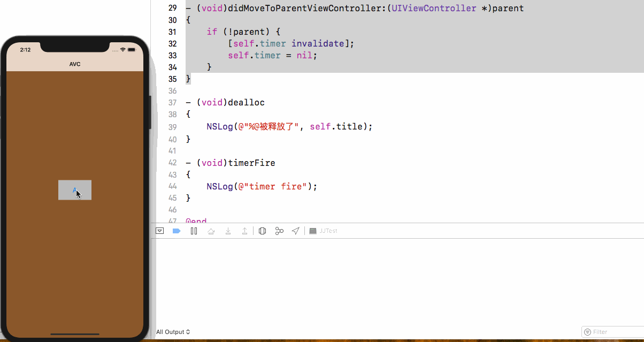Image resolution: width=644 pixels, height=342 pixels.
Task: Open Simulate Location arrow icon
Action: click(296, 231)
